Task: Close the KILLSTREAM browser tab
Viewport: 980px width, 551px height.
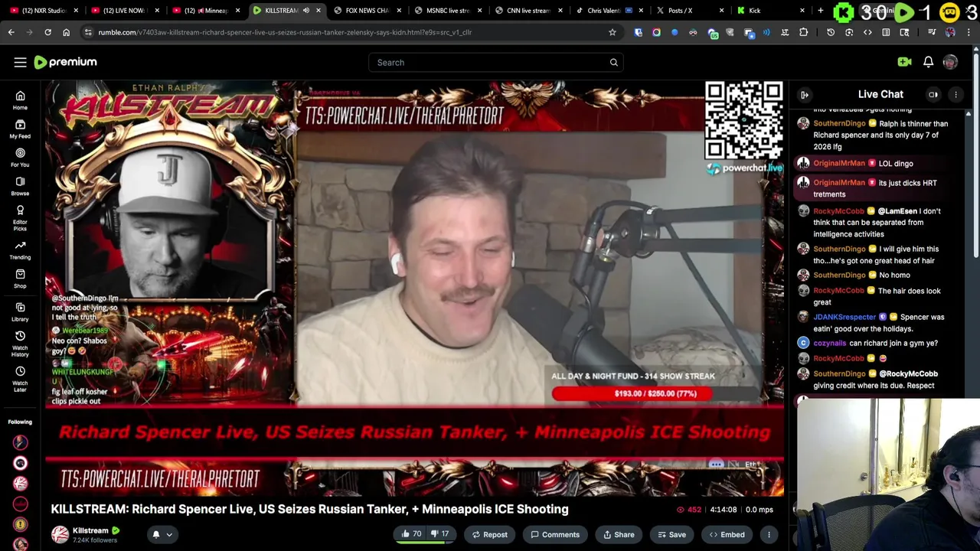Action: pyautogui.click(x=318, y=11)
